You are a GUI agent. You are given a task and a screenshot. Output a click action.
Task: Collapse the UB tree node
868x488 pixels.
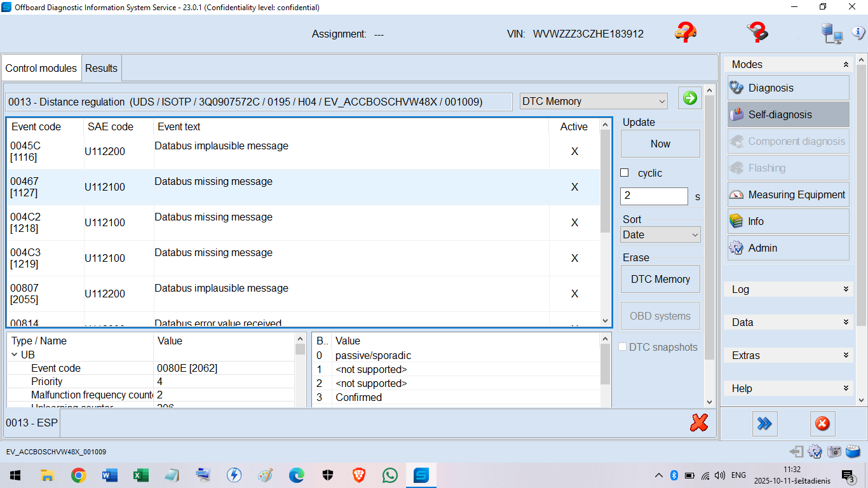15,355
